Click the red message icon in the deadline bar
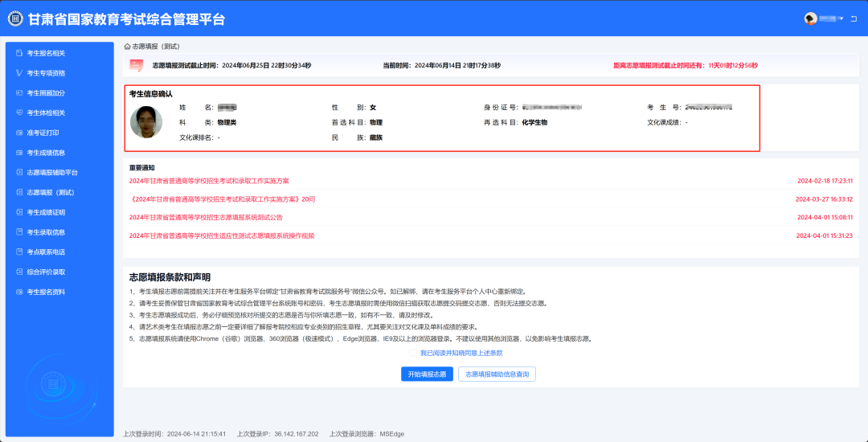 136,65
